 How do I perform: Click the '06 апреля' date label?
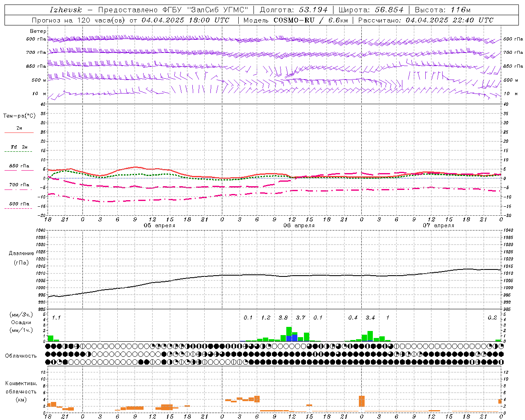[299, 226]
